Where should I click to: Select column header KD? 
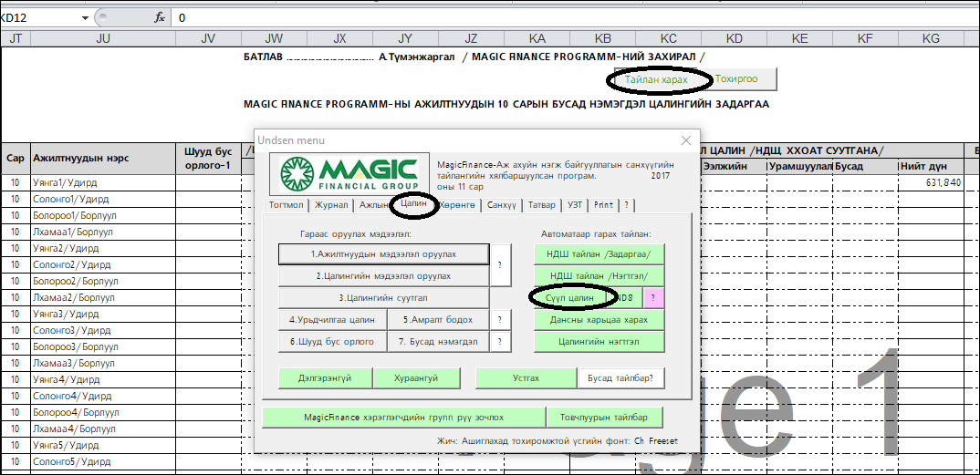pos(734,38)
